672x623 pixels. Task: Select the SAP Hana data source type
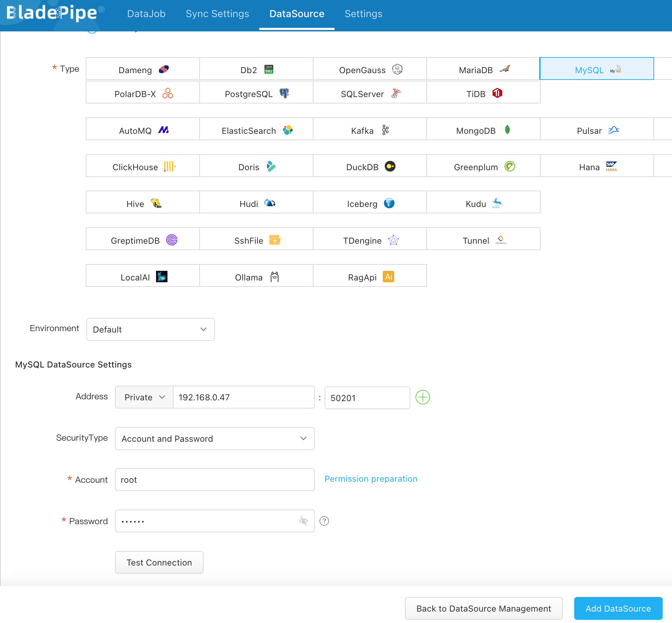[597, 166]
